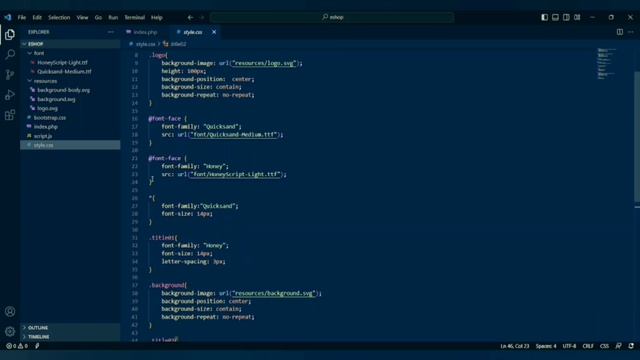The height and width of the screenshot is (360, 640).
Task: Open Customize Layout icon
Action: point(577,17)
